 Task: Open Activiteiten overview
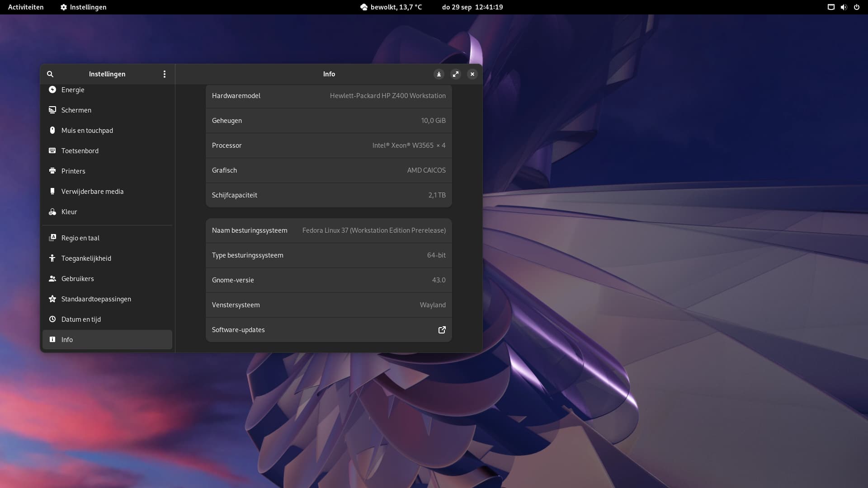(26, 7)
